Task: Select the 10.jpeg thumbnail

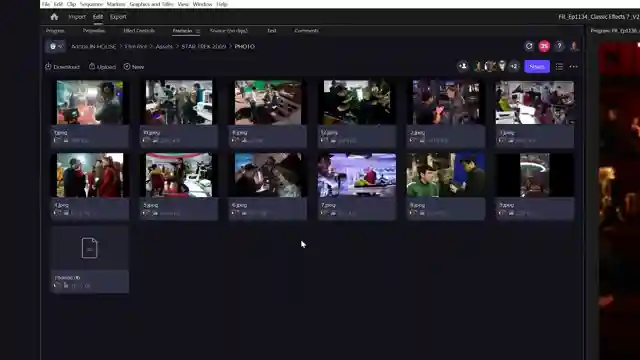Action: (x=179, y=102)
